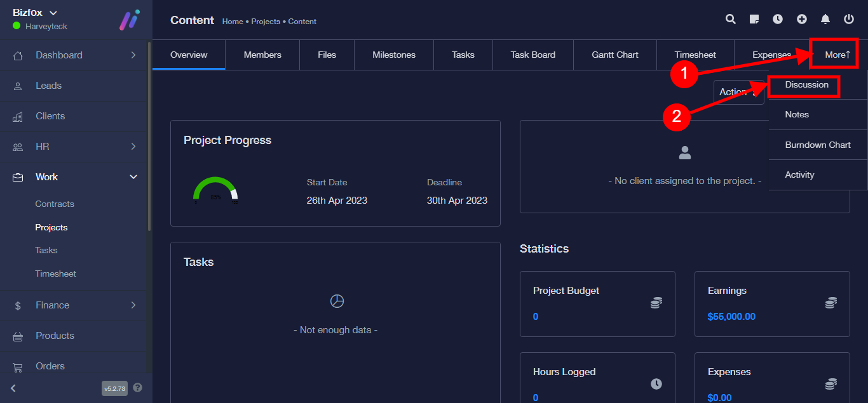Open the Contracts link in sidebar
Screen dimensions: 868x403
55,204
